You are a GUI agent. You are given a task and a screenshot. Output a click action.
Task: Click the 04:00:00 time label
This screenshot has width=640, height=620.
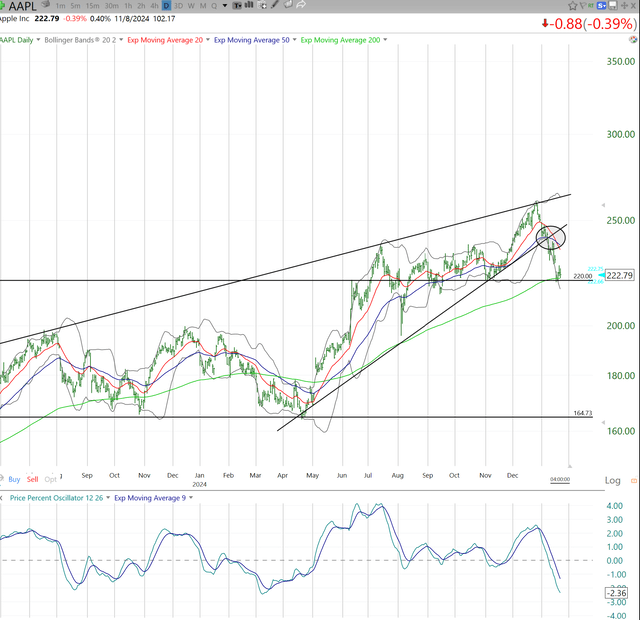coord(560,479)
